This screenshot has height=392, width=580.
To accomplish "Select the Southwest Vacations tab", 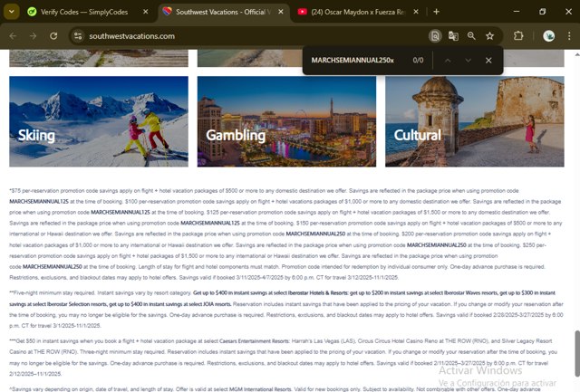I will [223, 12].
